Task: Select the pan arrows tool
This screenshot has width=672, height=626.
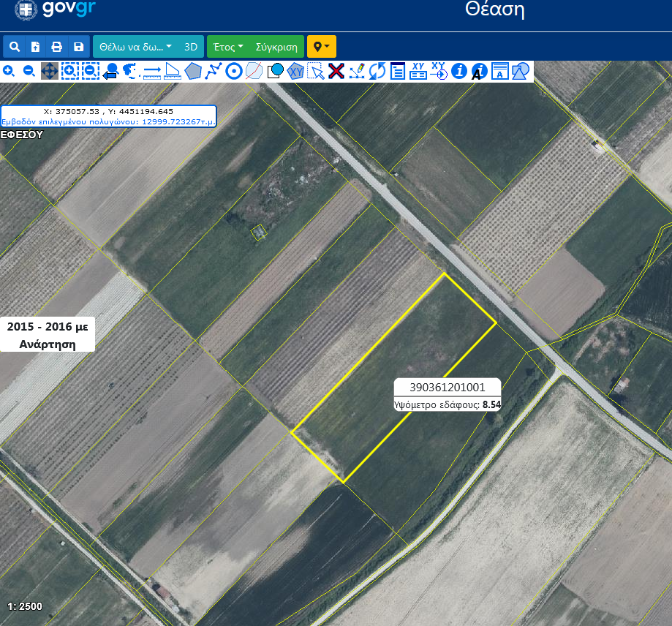Action: pos(49,71)
